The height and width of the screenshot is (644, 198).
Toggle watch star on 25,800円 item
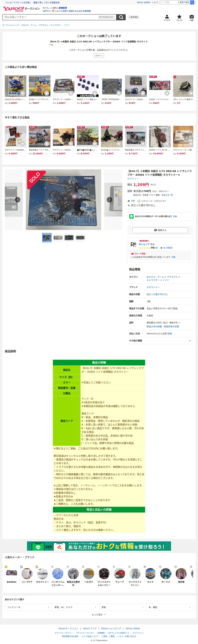pos(47,144)
